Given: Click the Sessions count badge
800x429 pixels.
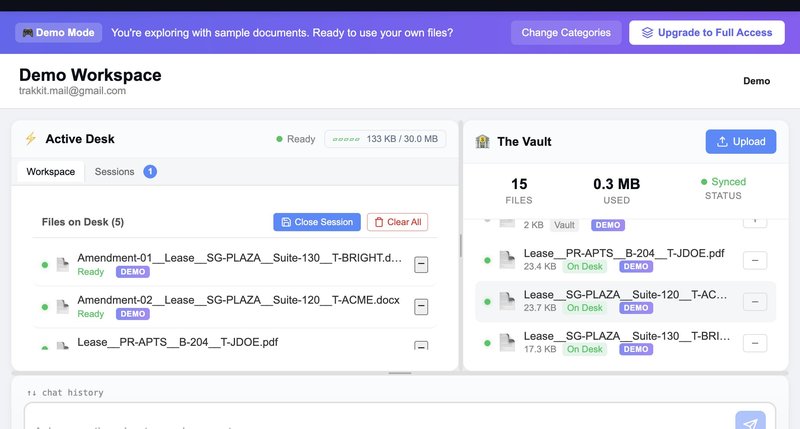Looking at the screenshot, I should (150, 172).
